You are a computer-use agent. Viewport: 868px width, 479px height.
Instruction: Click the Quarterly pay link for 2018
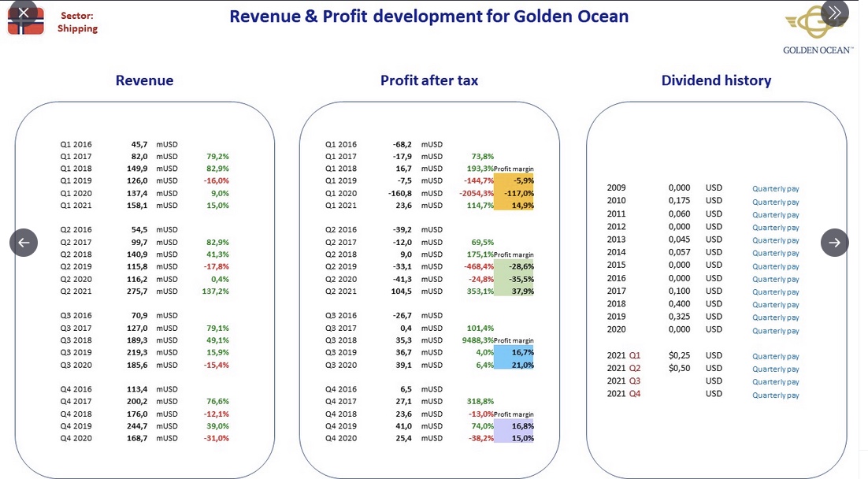click(x=776, y=305)
